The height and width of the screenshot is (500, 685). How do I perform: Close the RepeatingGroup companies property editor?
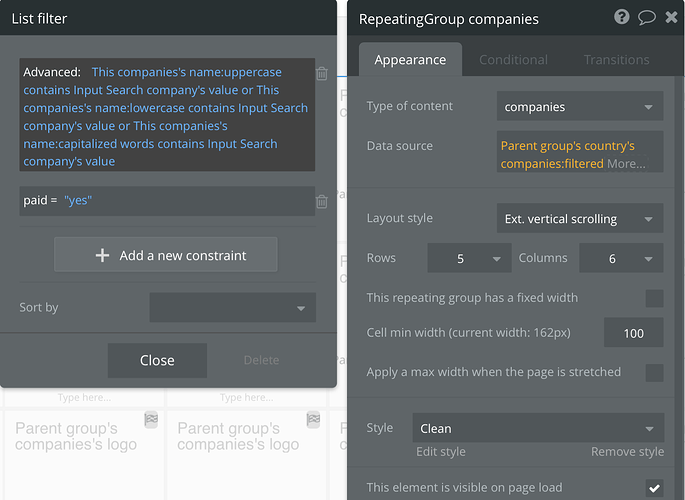(671, 18)
